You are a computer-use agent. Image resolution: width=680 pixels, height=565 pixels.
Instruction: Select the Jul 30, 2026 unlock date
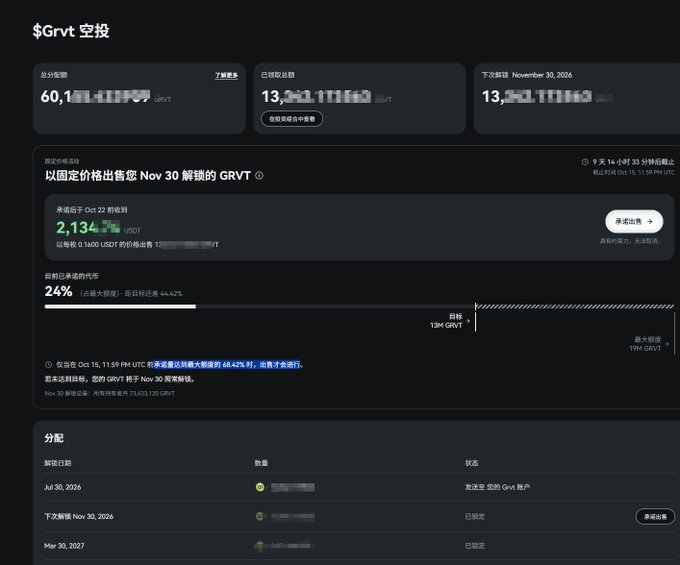coord(62,487)
